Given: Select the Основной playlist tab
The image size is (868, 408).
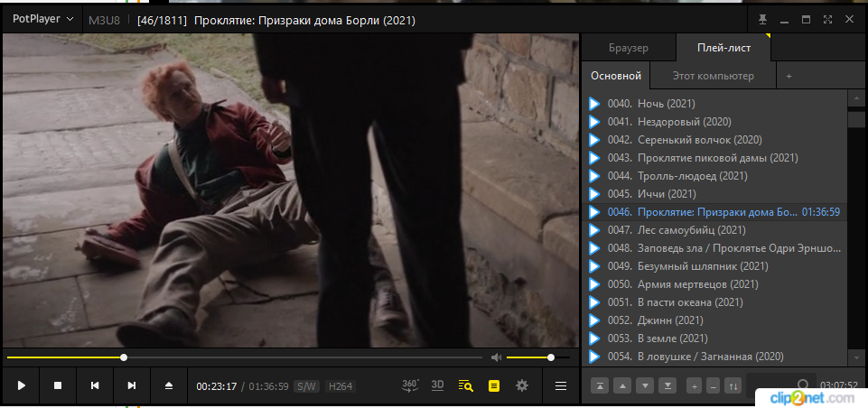Looking at the screenshot, I should click(x=616, y=76).
